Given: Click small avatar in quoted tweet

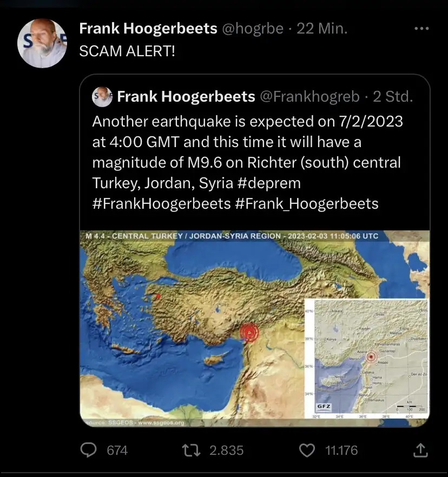Looking at the screenshot, I should (102, 97).
